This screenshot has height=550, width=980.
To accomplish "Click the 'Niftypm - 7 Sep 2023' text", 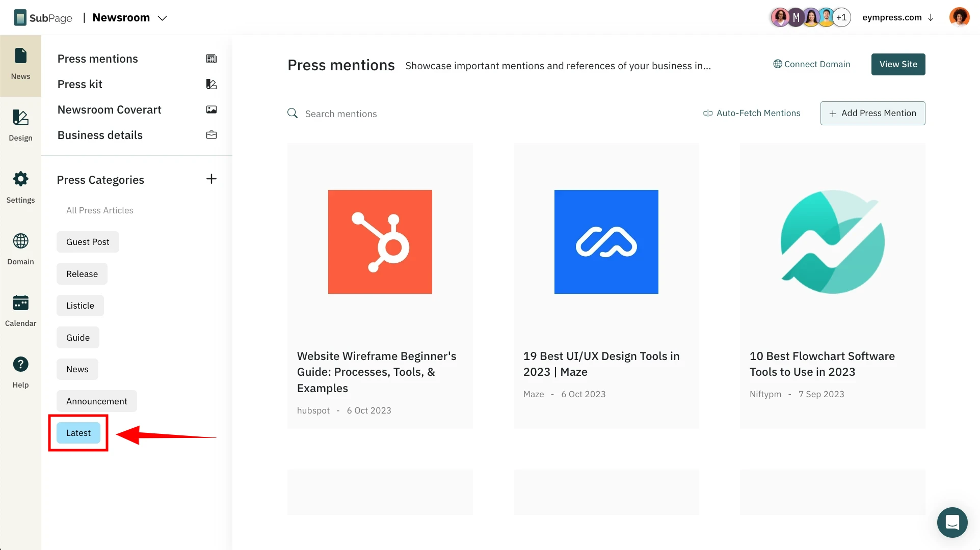I will pyautogui.click(x=797, y=394).
